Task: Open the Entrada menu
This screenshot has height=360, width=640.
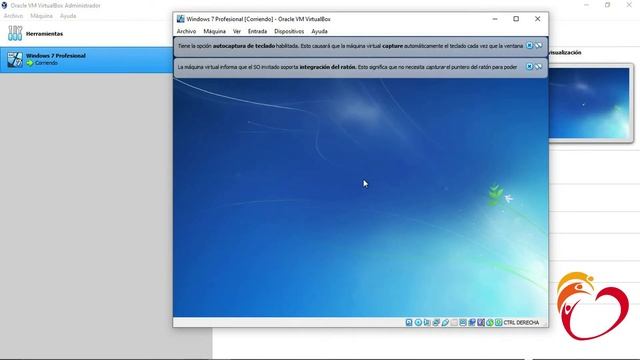Action: [258, 31]
